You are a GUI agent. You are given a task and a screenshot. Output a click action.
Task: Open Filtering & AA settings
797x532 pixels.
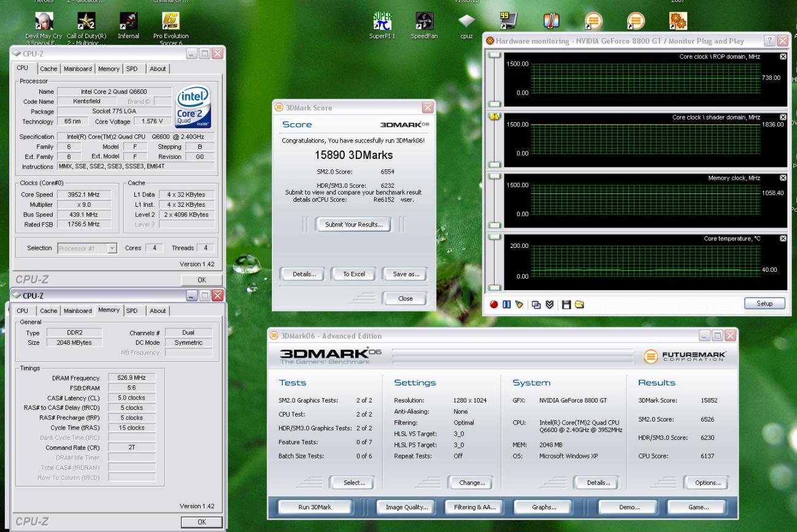(474, 507)
